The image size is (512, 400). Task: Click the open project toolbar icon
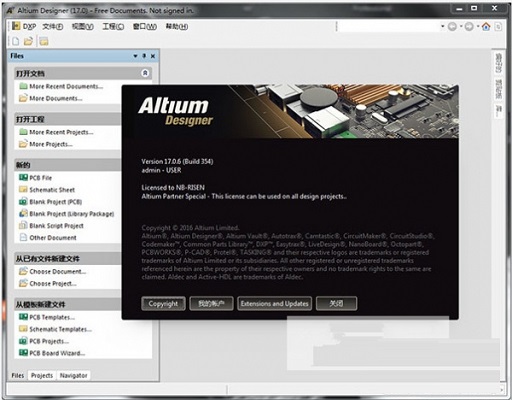click(x=44, y=41)
